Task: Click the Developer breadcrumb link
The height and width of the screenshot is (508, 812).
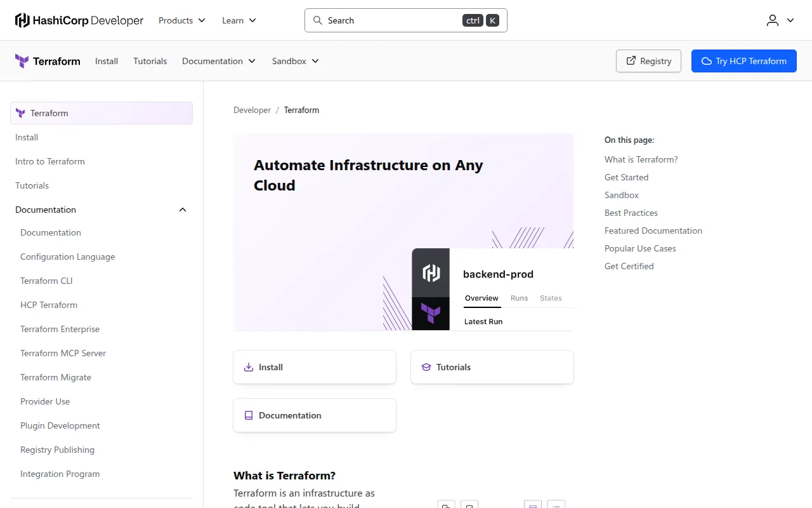Action: click(252, 110)
